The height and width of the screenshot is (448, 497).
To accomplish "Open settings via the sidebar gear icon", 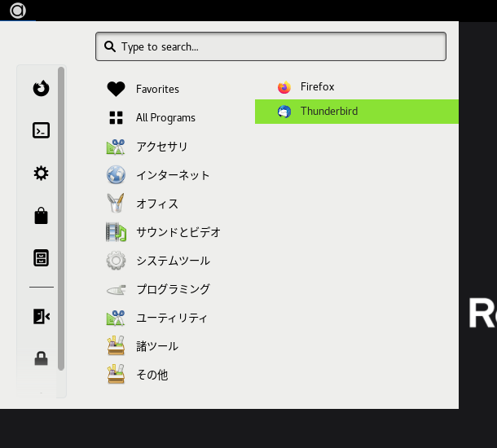I will [42, 173].
